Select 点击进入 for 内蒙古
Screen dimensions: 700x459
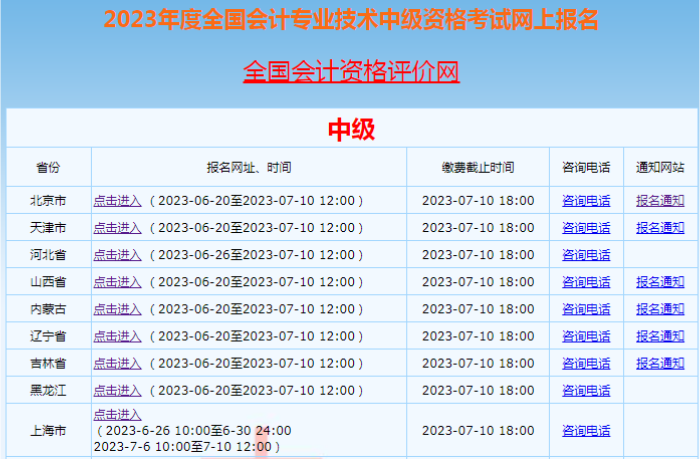117,309
